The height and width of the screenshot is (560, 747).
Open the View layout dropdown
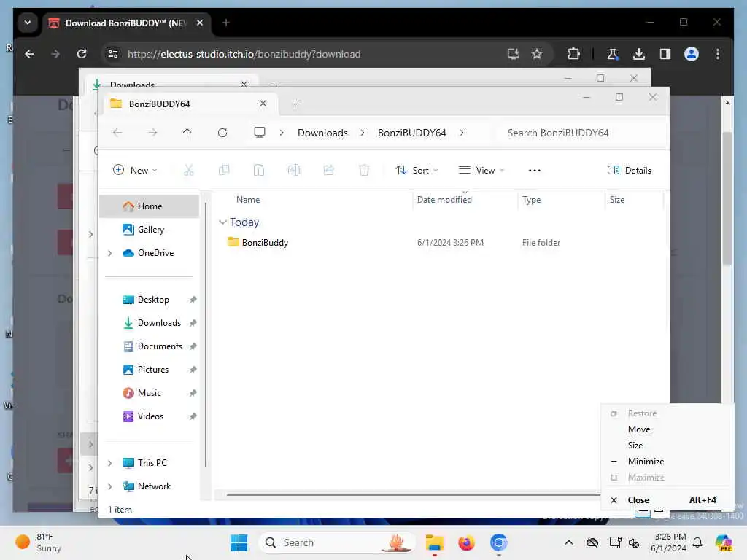click(x=481, y=170)
